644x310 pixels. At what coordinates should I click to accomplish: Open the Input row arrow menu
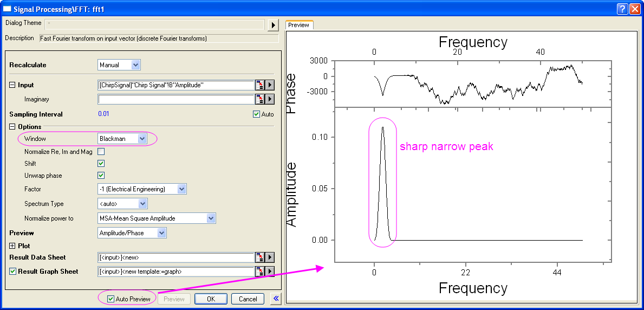click(270, 85)
